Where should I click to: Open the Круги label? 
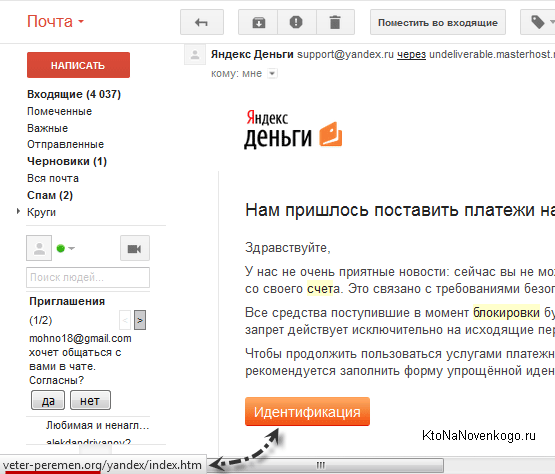click(x=41, y=212)
